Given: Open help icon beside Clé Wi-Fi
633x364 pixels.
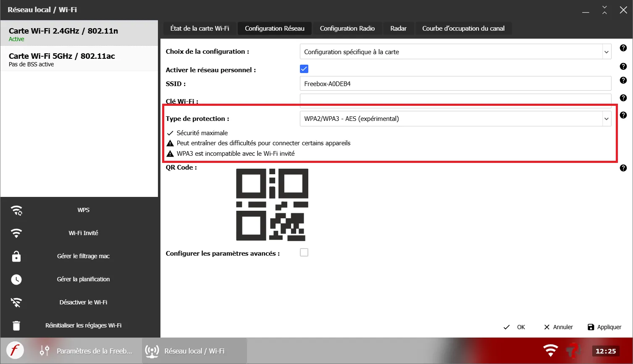Looking at the screenshot, I should coord(623,98).
